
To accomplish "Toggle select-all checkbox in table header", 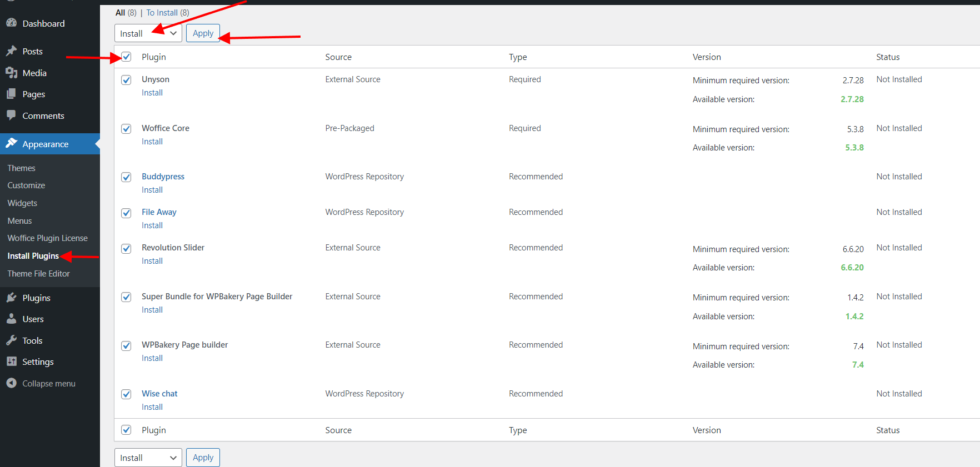I will (x=127, y=57).
